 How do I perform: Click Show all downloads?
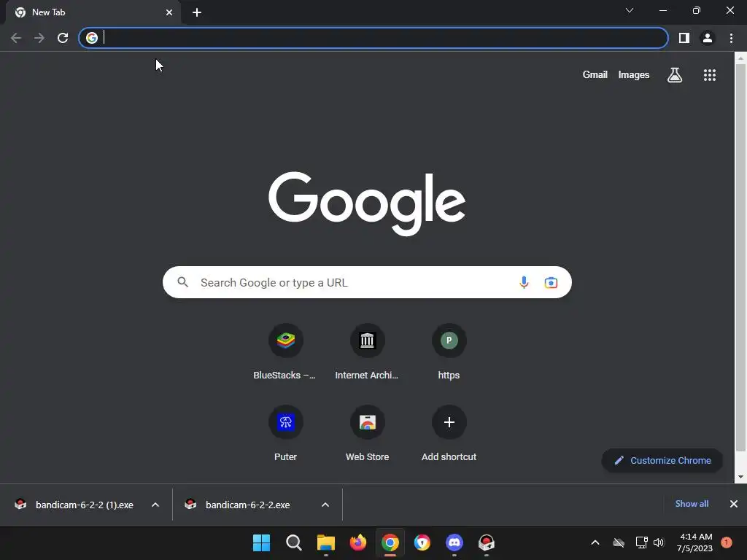tap(692, 504)
